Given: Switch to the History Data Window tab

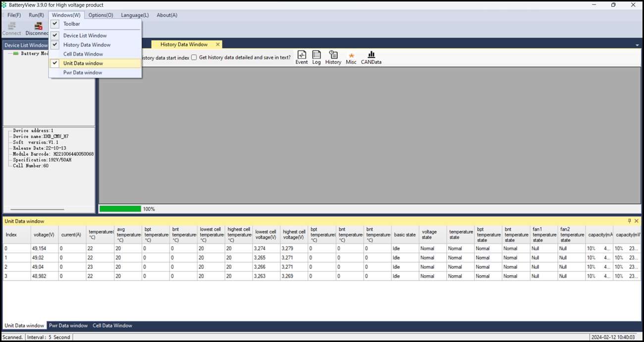Looking at the screenshot, I should click(x=184, y=45).
